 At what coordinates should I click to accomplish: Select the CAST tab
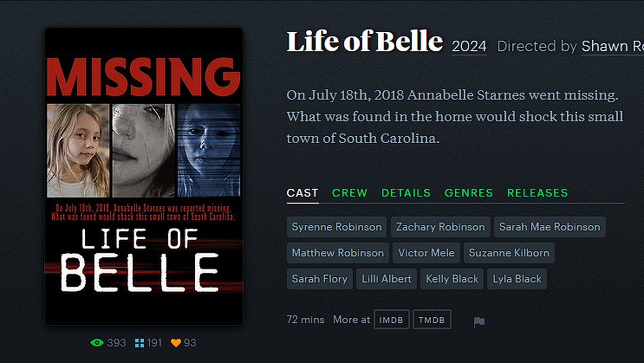click(302, 193)
